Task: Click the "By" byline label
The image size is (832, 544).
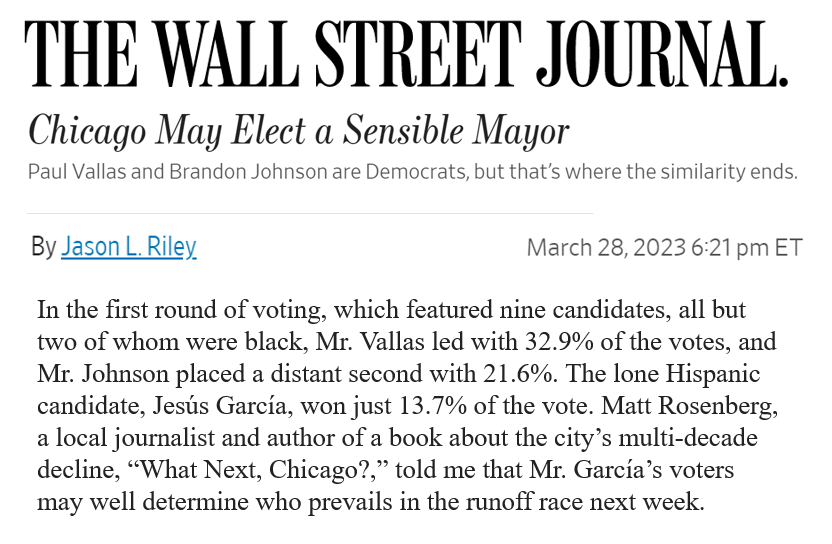Action: click(42, 247)
